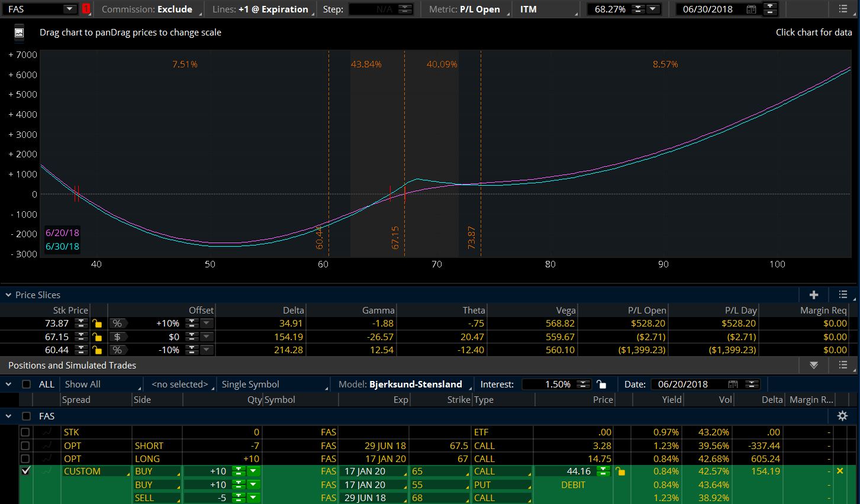Uncheck the CUSTOM simulated trade checkbox
The image size is (860, 504).
[25, 471]
